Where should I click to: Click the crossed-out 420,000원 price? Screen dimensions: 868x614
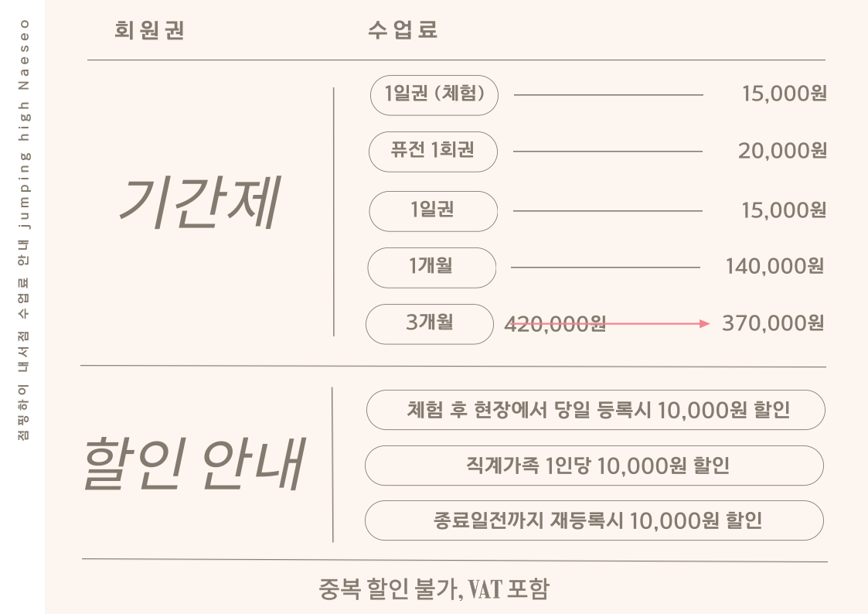[554, 325]
